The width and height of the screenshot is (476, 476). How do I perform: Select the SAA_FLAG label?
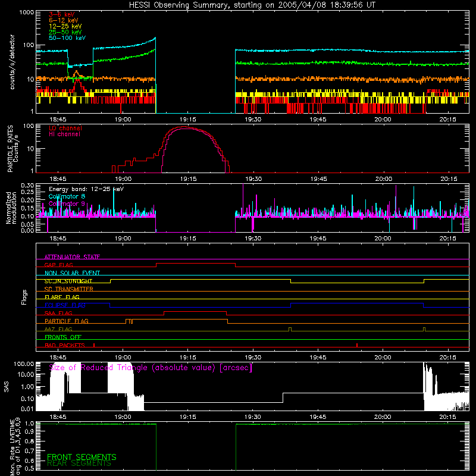coord(58,313)
